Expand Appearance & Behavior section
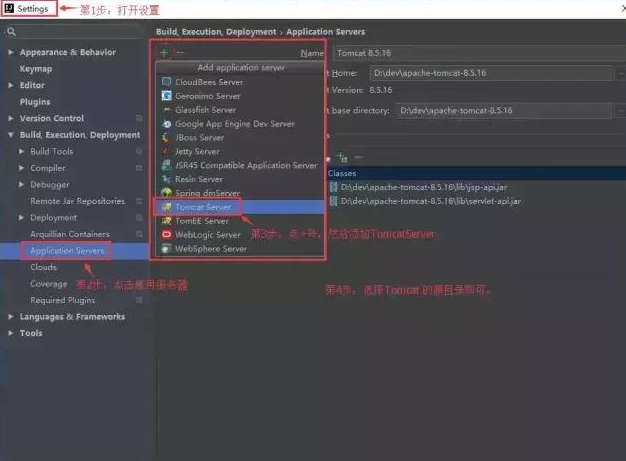Screen dimensions: 626x461 point(11,52)
